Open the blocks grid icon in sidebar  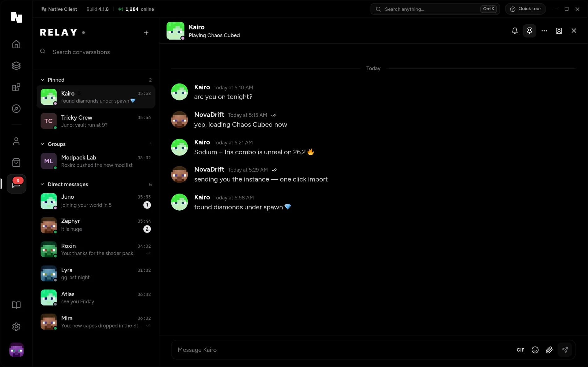click(x=16, y=87)
